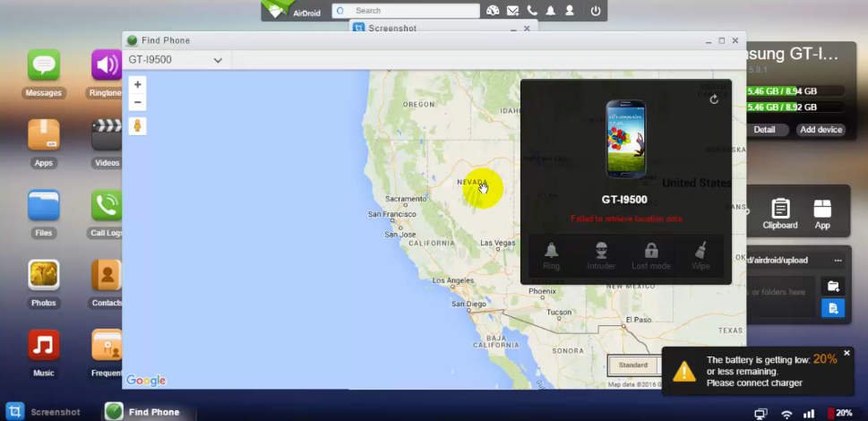This screenshot has width=868, height=421.
Task: Open the Clipboard tool
Action: coord(780,214)
